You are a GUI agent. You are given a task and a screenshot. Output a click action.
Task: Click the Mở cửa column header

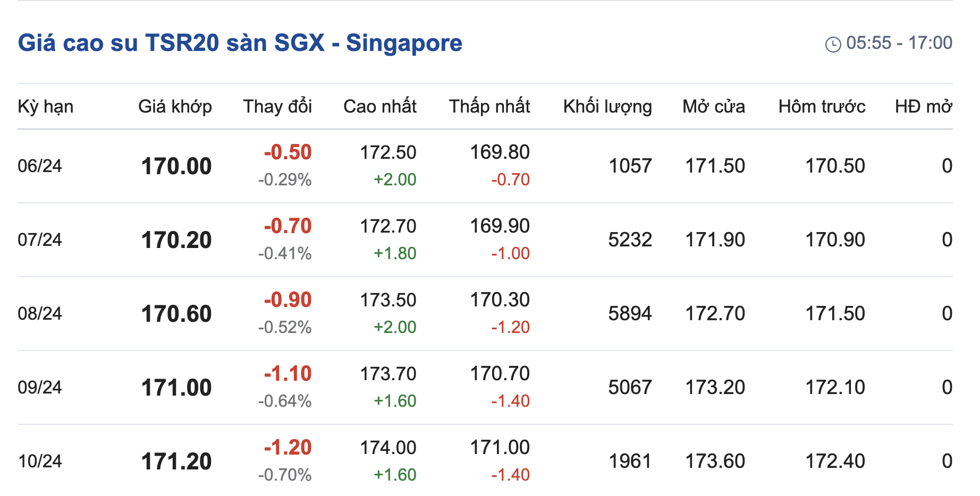(x=714, y=107)
